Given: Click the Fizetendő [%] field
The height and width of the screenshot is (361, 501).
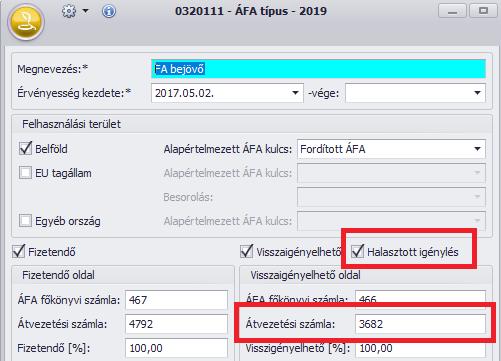Looking at the screenshot, I should pyautogui.click(x=176, y=348).
